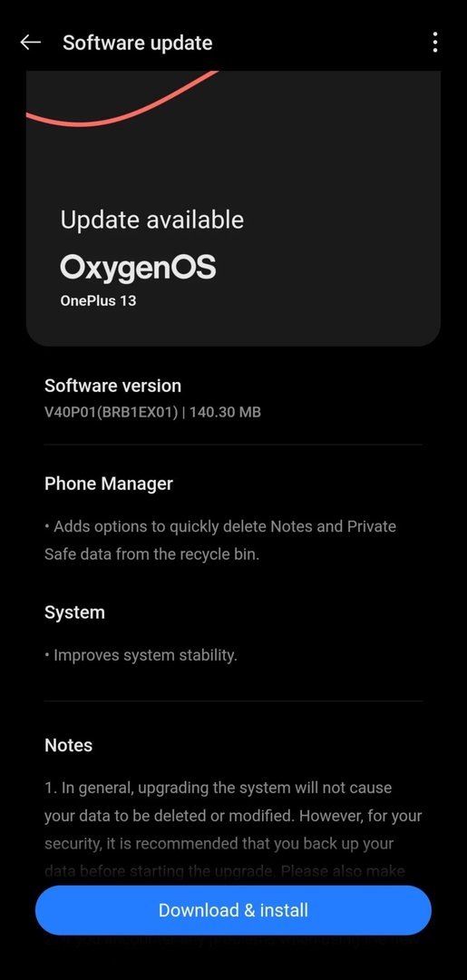This screenshot has width=467, height=980.
Task: Tap the OxygenOS logo
Action: [x=138, y=268]
